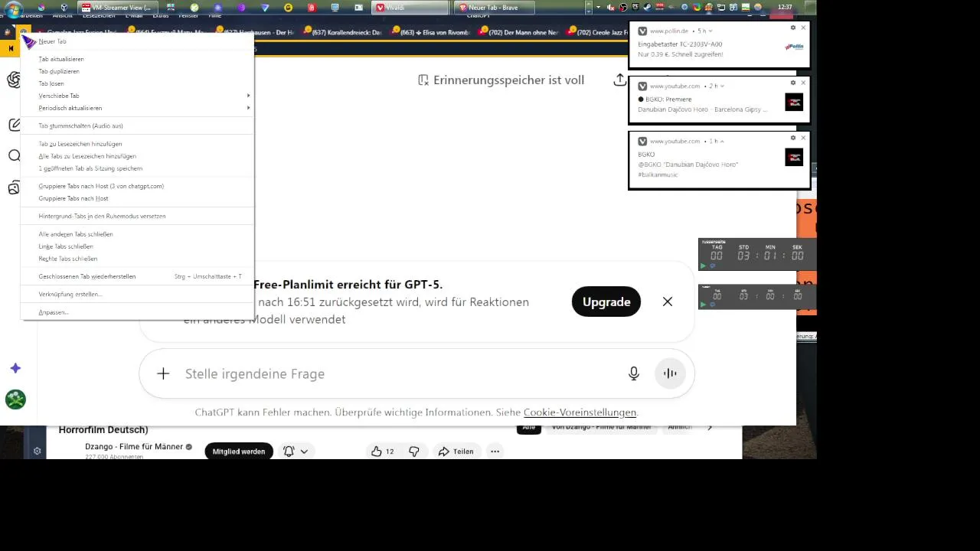Click the Steam icon in the system tray
Image resolution: width=980 pixels, height=551 pixels.
(x=648, y=8)
